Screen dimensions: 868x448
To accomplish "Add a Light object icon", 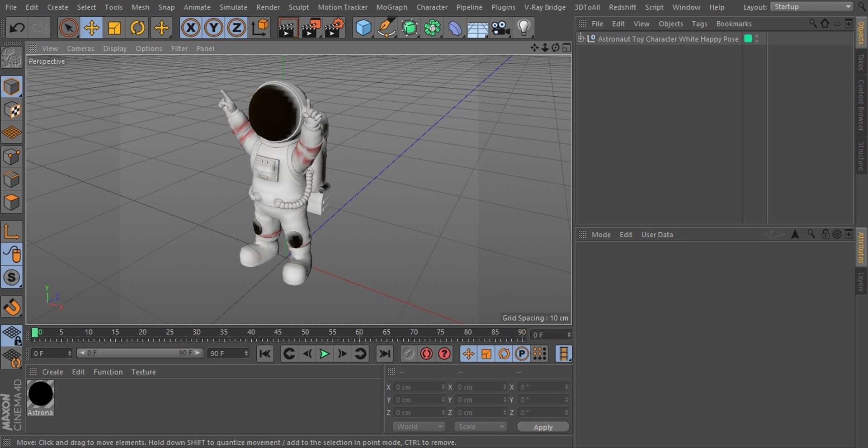I will [524, 28].
